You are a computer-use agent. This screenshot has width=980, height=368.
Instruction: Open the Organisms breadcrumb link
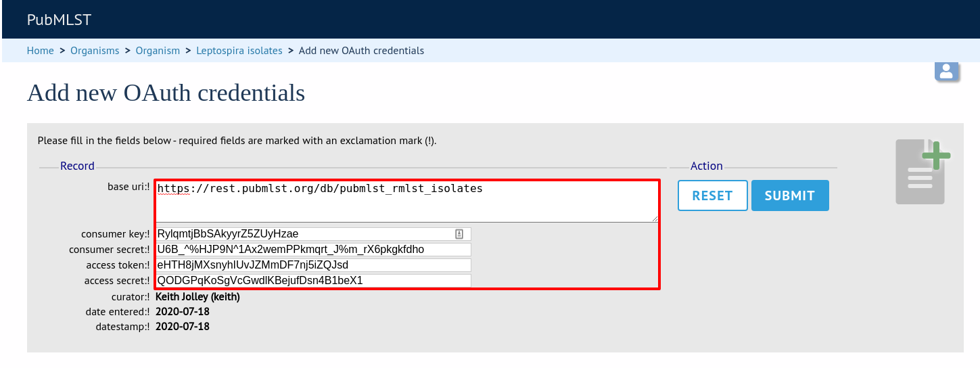(x=95, y=51)
